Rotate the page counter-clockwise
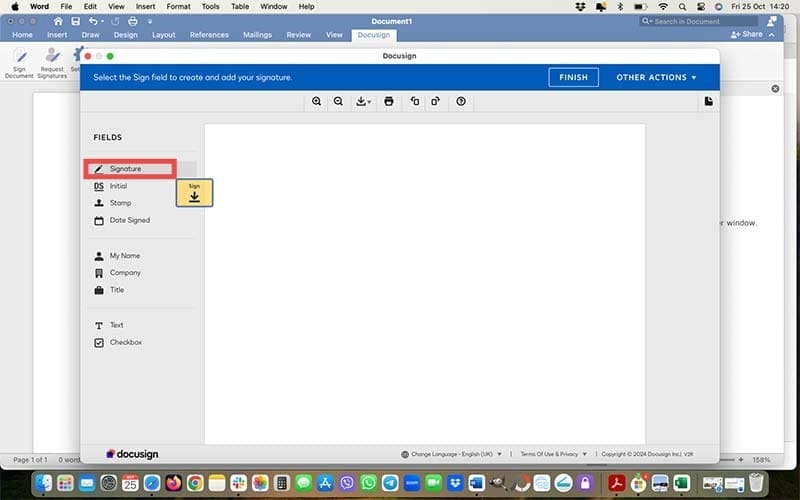The height and width of the screenshot is (500, 800). pyautogui.click(x=414, y=101)
